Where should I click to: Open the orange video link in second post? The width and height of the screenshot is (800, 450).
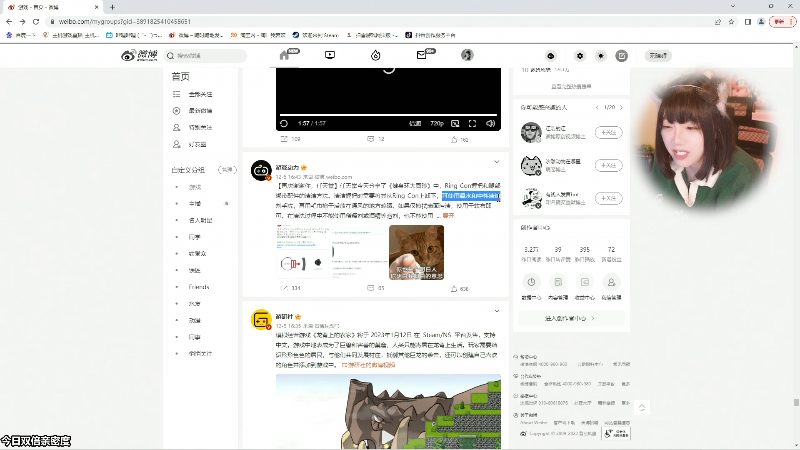(x=368, y=365)
